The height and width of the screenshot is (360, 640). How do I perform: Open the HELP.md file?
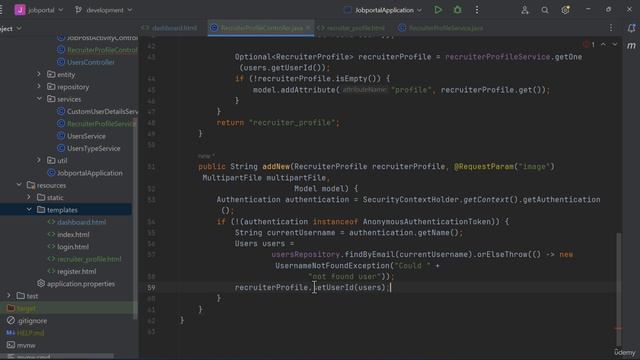pyautogui.click(x=25, y=333)
